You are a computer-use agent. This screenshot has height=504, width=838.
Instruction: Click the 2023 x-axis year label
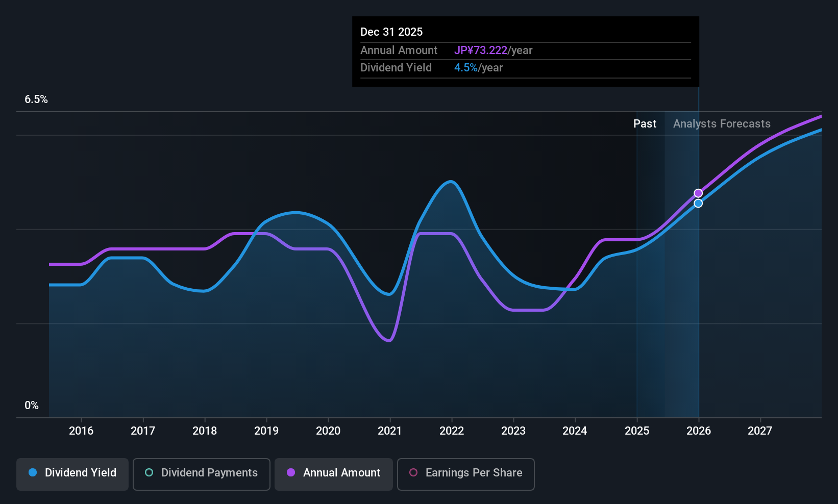[x=513, y=431]
